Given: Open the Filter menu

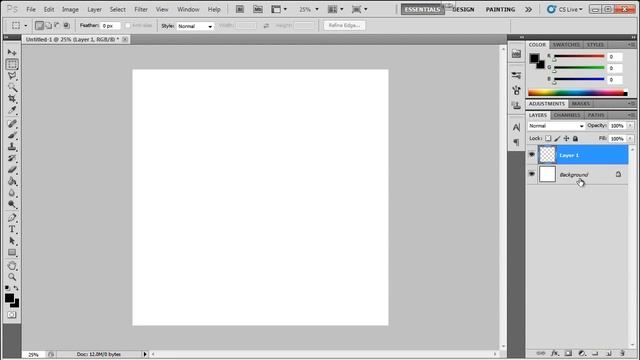Looking at the screenshot, I should tap(141, 9).
